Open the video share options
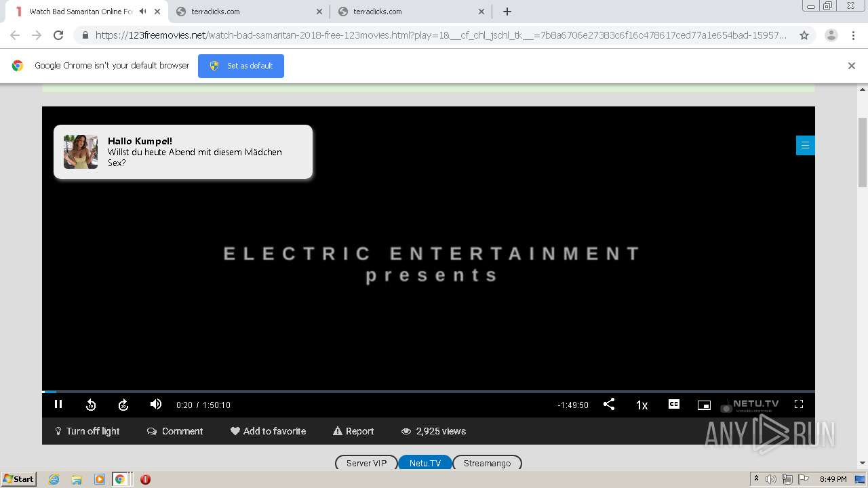Viewport: 868px width, 488px height. coord(609,404)
